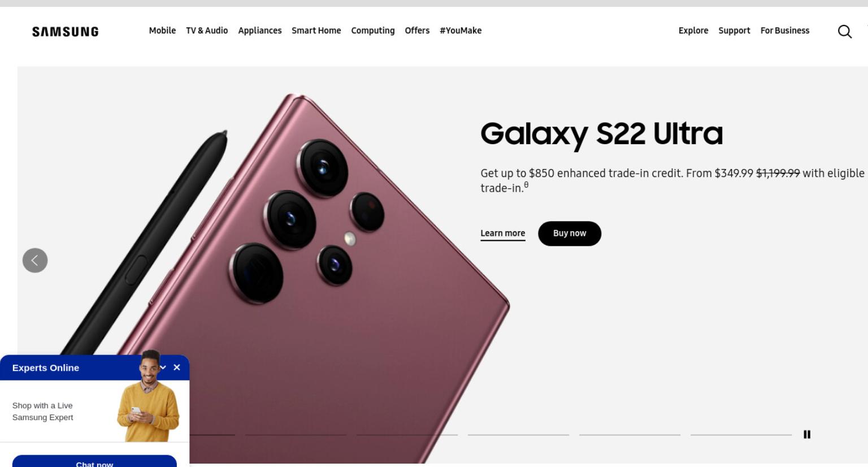Screen dimensions: 868x467
Task: Go to the Offers page
Action: click(417, 31)
